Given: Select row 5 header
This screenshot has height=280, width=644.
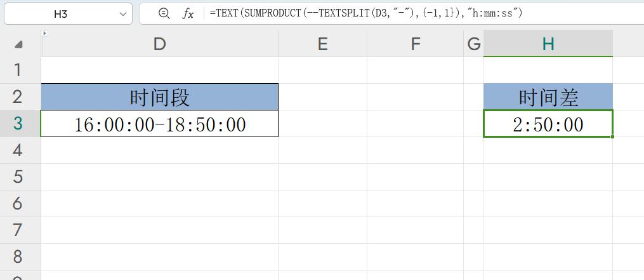Looking at the screenshot, I should 18,177.
